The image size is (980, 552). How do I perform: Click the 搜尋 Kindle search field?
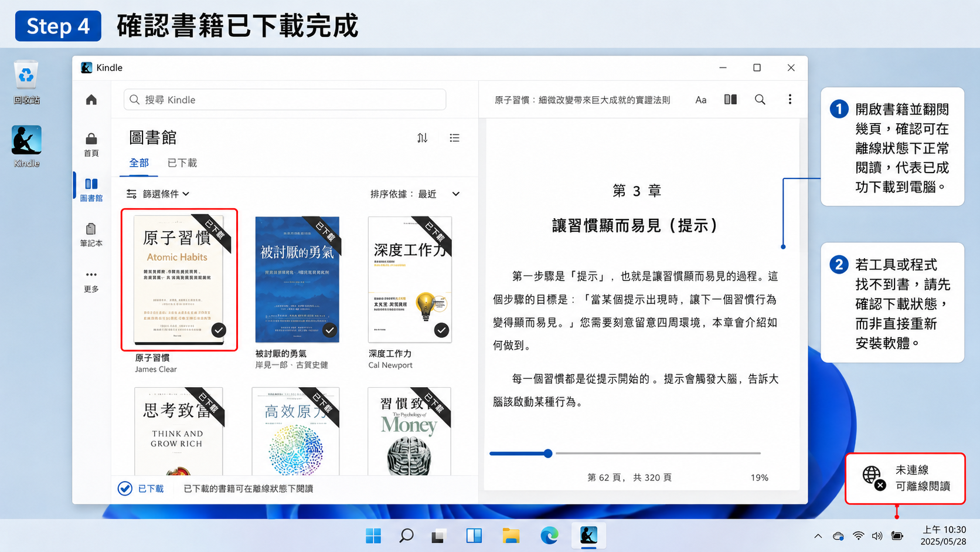pos(285,100)
